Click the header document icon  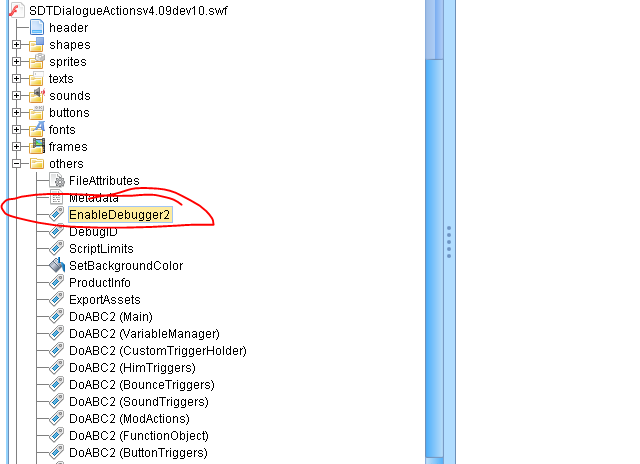[x=37, y=27]
